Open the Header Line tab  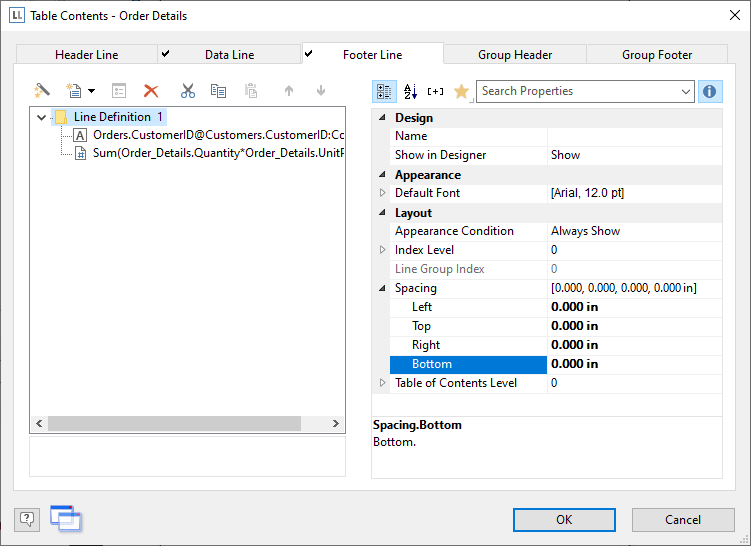click(87, 55)
